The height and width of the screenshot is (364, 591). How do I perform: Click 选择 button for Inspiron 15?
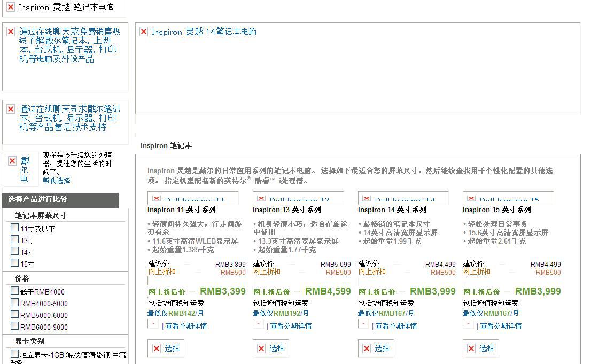pos(481,348)
